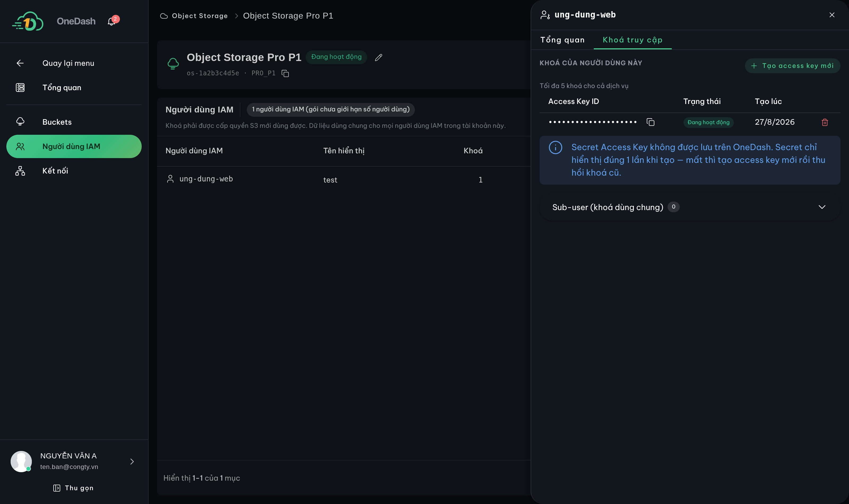Click the 1 người dùng IAM count badge
The image size is (849, 504).
tap(331, 109)
